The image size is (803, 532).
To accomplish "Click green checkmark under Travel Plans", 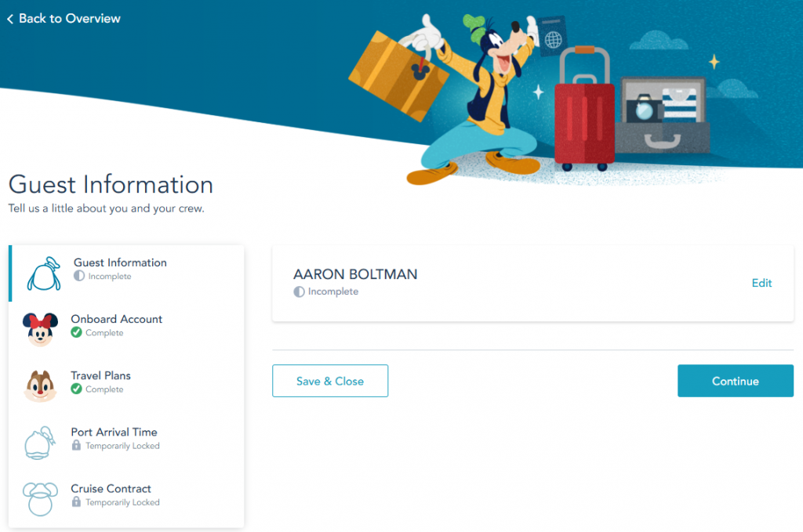I will pos(77,389).
